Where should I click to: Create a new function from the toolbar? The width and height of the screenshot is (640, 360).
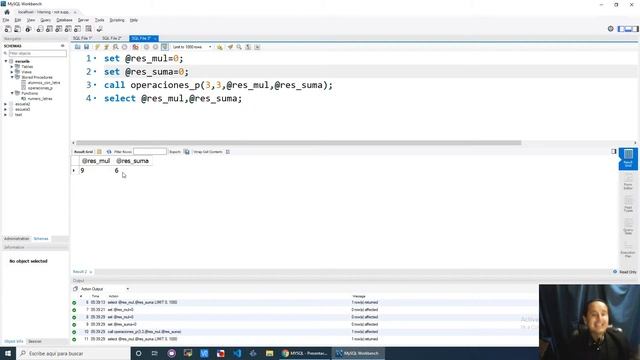tap(77, 29)
